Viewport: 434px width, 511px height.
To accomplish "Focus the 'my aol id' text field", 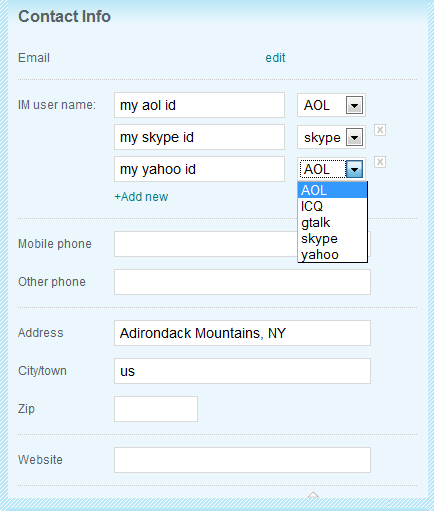I will 199,105.
